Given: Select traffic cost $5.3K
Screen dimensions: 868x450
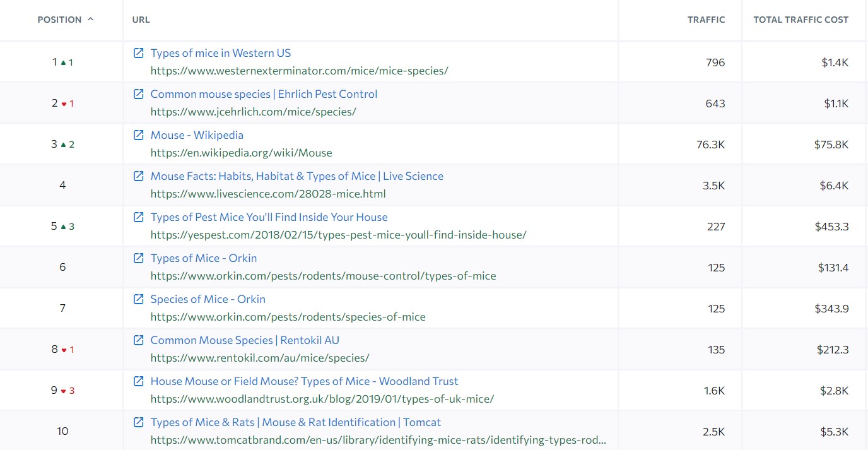Looking at the screenshot, I should click(835, 432).
